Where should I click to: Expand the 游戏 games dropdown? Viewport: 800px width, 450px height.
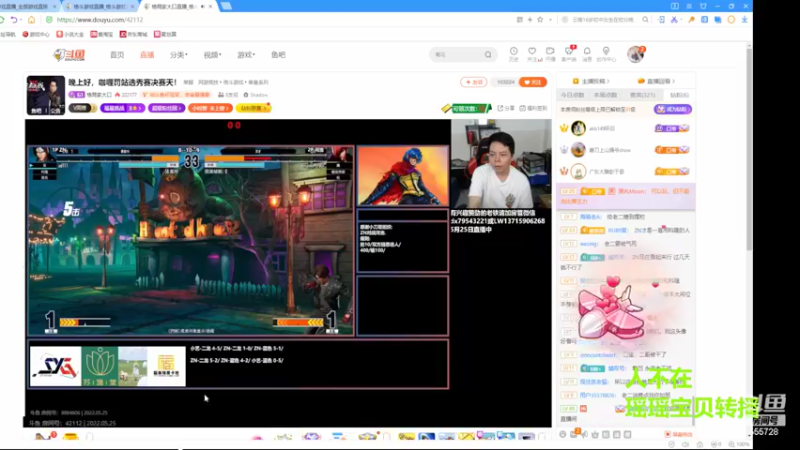(246, 55)
